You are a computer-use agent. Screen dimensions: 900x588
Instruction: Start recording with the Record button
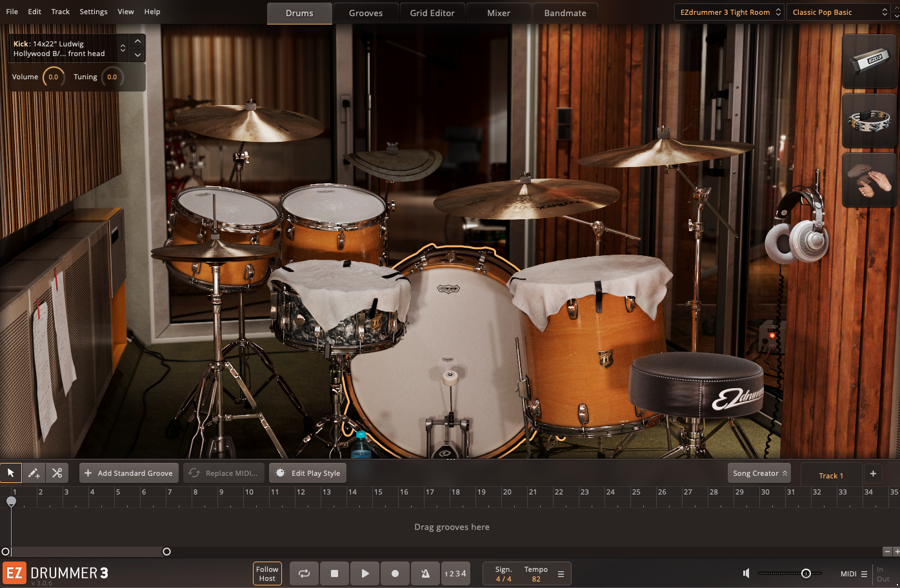click(x=395, y=573)
